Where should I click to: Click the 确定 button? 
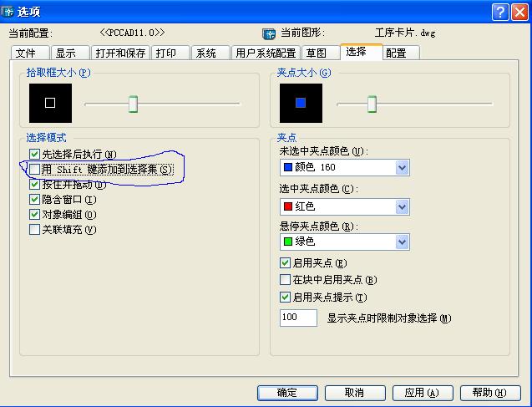(287, 393)
